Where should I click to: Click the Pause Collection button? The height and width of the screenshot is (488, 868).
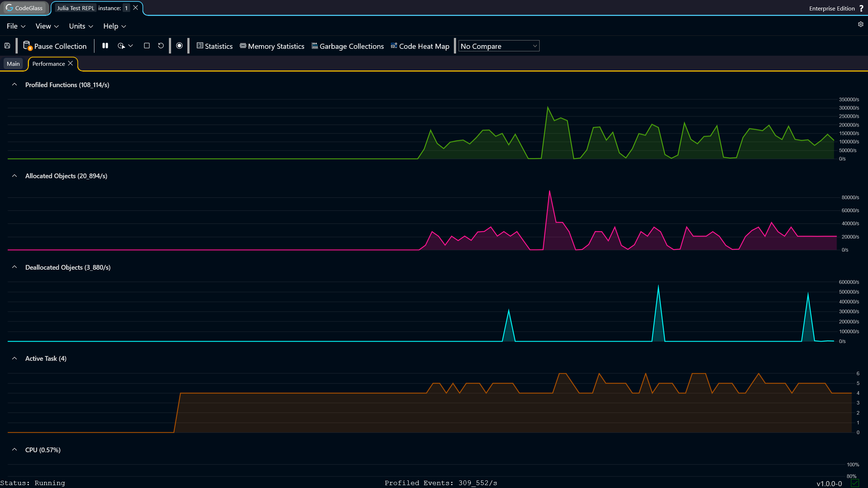[x=55, y=46]
